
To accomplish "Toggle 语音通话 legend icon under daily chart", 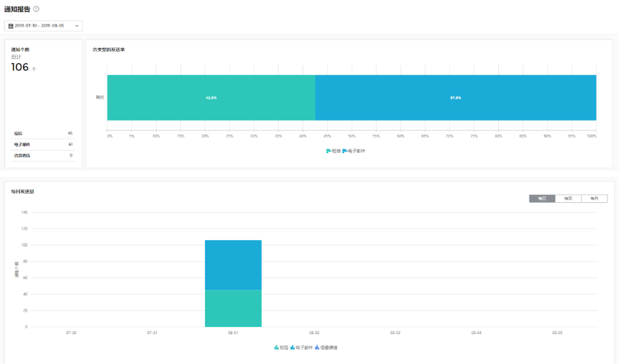I will tap(317, 347).
